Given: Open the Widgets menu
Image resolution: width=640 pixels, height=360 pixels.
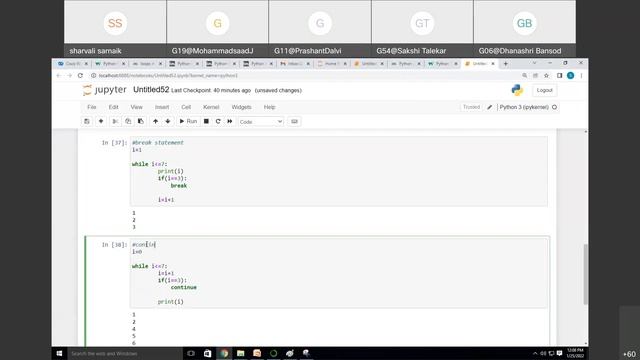Looking at the screenshot, I should 241,107.
